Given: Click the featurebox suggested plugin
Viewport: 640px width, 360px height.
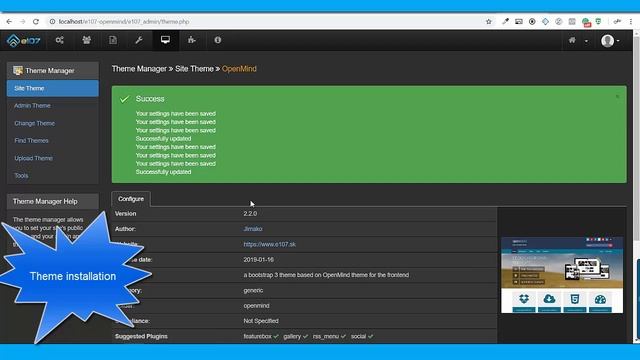Looking at the screenshot, I should (x=258, y=336).
